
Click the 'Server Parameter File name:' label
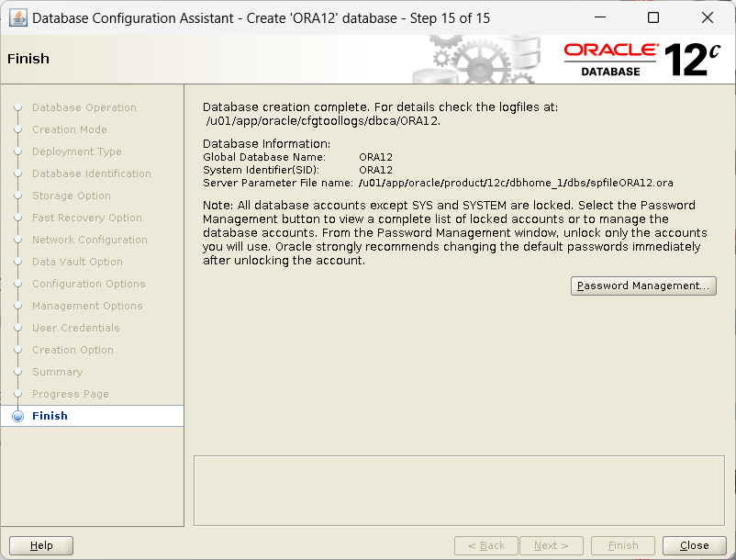(278, 183)
